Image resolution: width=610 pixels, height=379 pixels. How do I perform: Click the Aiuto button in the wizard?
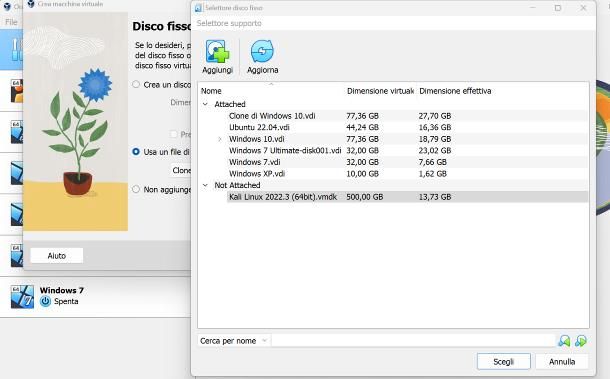pyautogui.click(x=57, y=256)
